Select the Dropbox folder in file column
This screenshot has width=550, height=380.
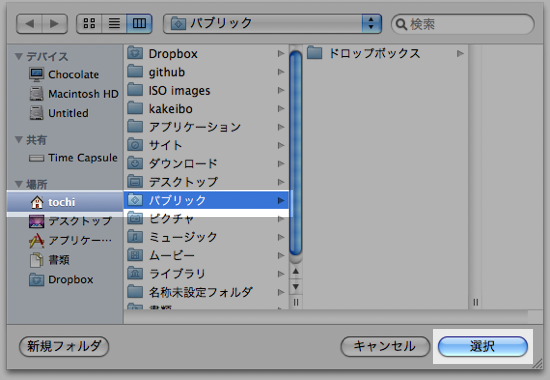206,54
